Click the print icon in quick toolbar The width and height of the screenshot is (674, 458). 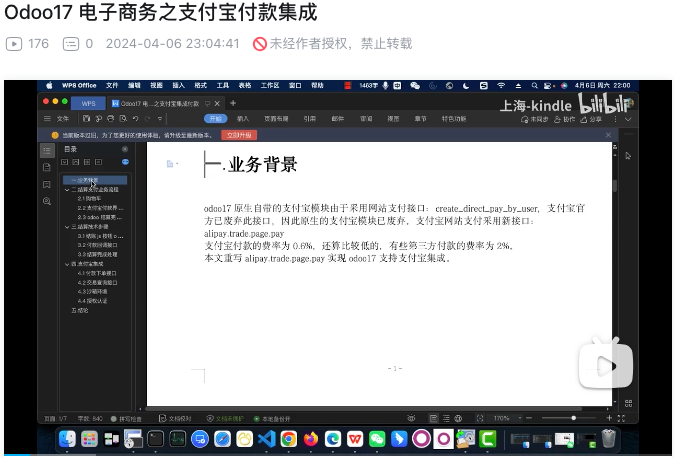coord(110,119)
